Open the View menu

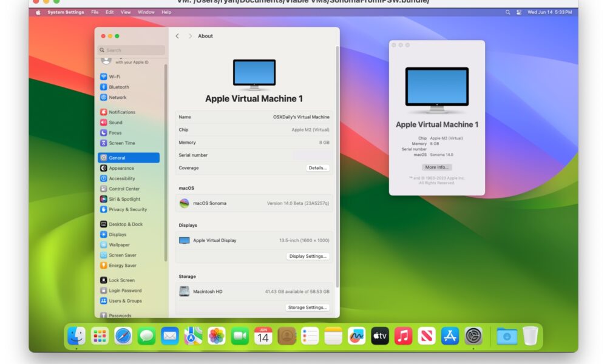(126, 12)
